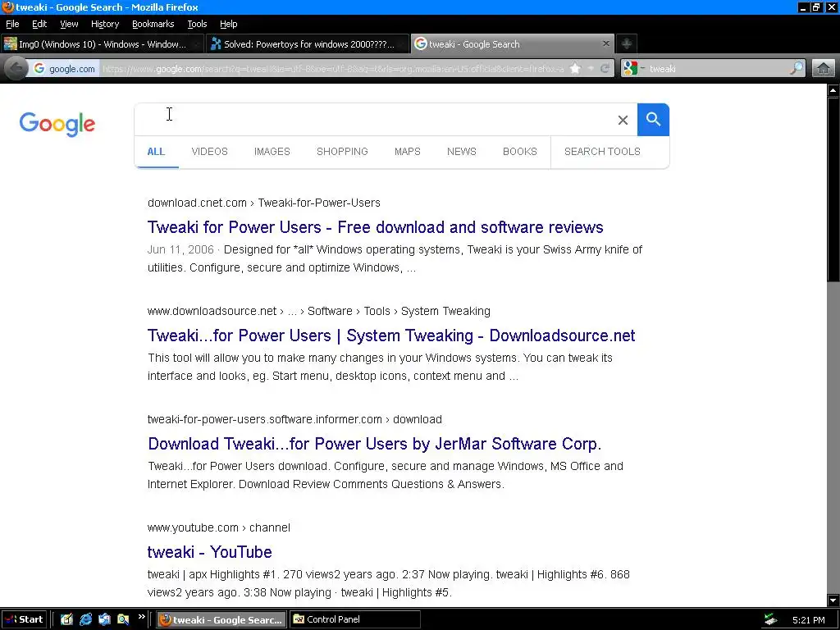Close the tweaki - Google Search tab
The height and width of the screenshot is (630, 840).
coord(606,43)
